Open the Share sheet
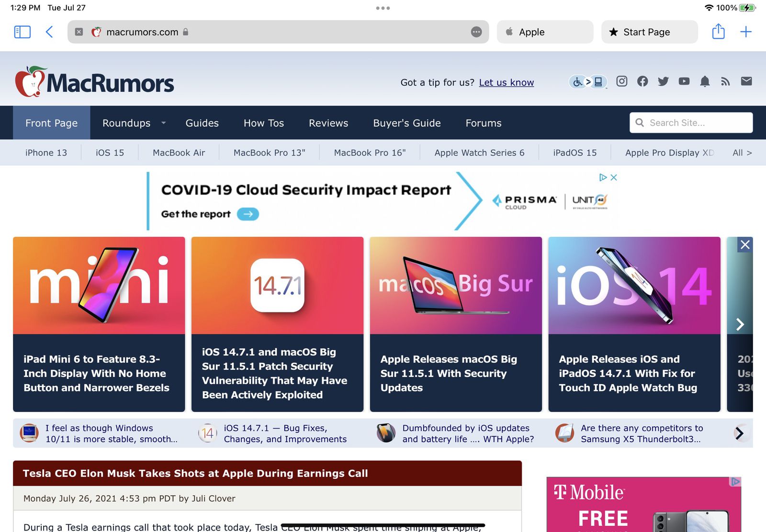 (718, 32)
